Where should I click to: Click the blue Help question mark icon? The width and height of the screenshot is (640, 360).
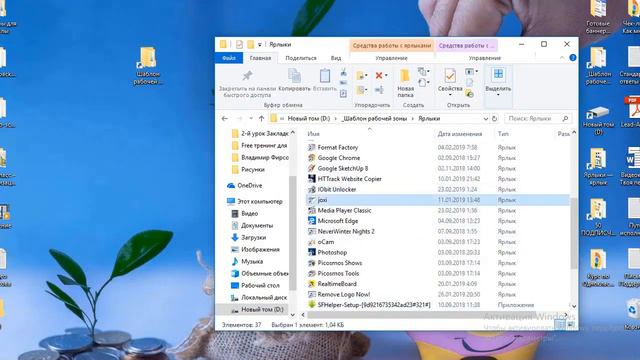[573, 58]
